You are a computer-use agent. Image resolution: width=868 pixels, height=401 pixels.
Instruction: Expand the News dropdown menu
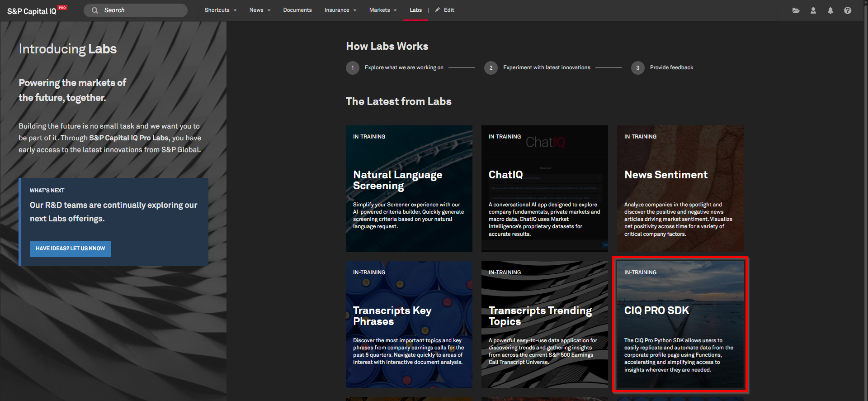coord(260,10)
